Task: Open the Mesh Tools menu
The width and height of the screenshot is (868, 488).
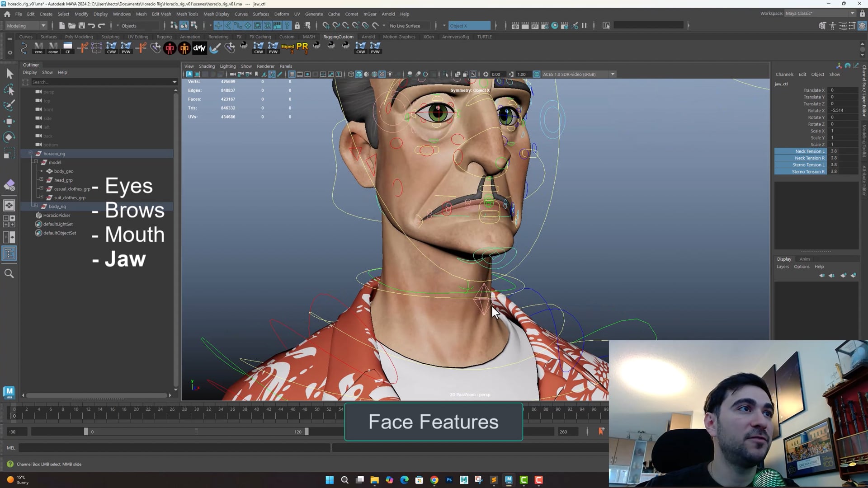Action: point(187,14)
